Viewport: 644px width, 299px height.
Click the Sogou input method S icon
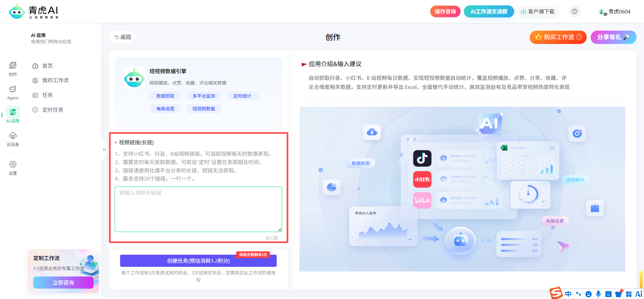(x=556, y=293)
